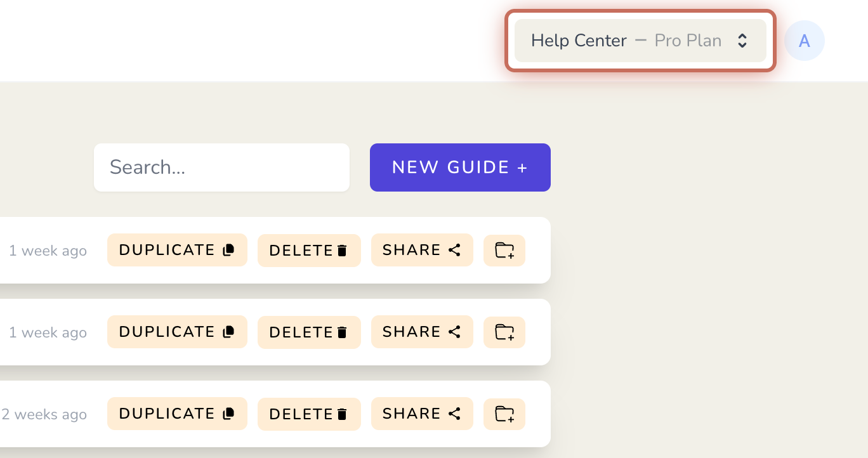
Task: Move the second guide into a folder
Action: [504, 332]
